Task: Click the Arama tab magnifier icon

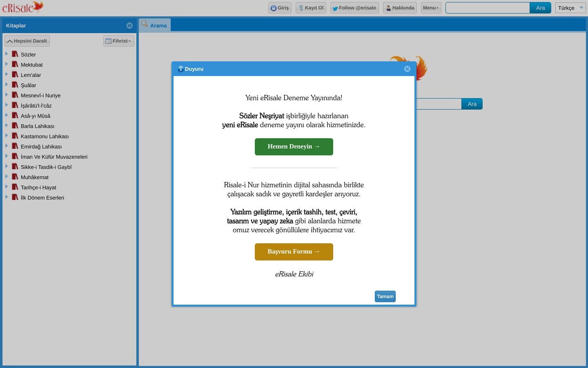Action: 144,24
